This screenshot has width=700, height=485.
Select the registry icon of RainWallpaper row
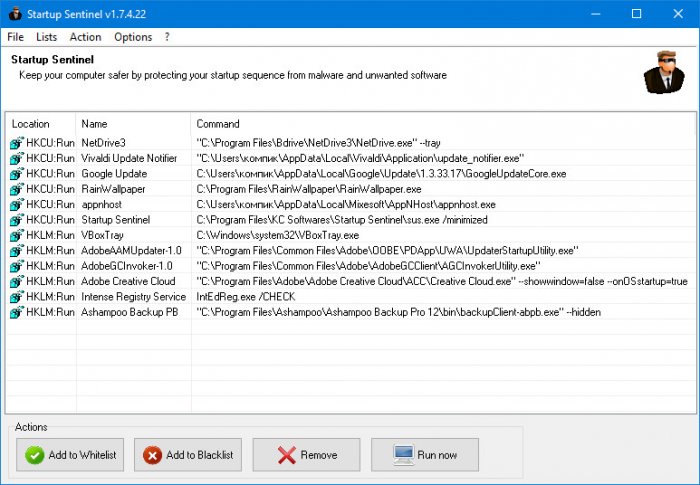tap(17, 189)
